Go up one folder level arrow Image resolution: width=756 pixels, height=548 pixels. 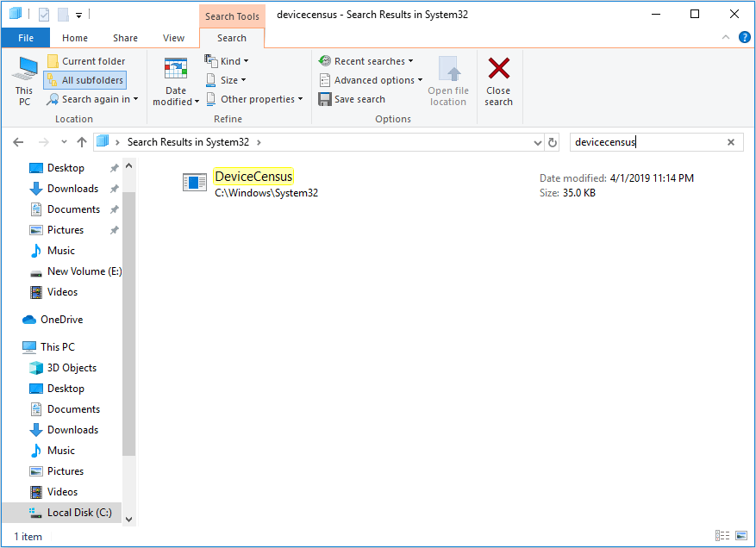coord(82,142)
